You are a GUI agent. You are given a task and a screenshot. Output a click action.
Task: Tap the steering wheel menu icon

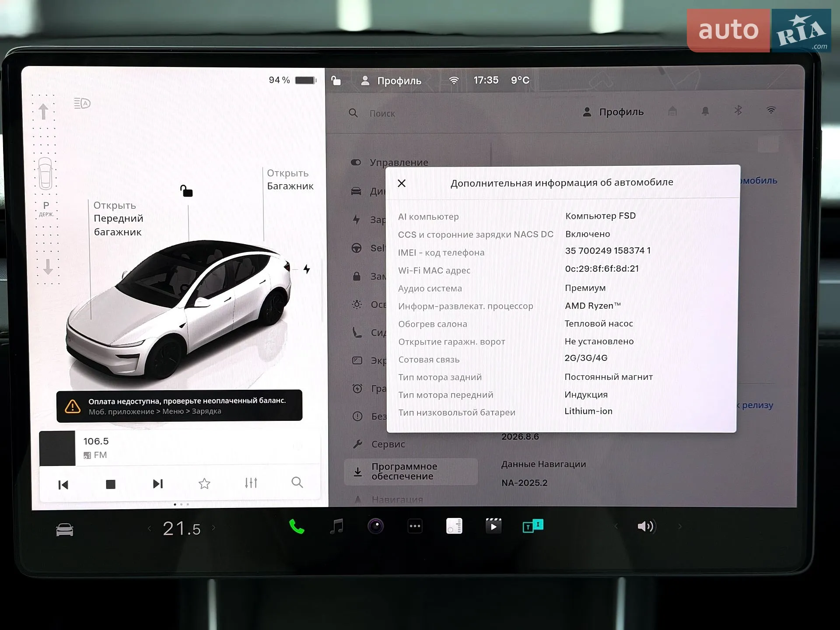point(357,248)
